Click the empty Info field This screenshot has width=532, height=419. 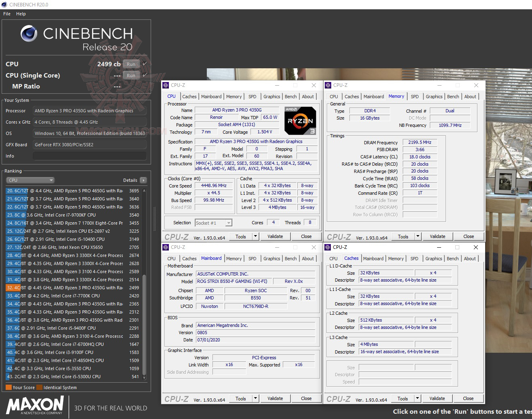[90, 156]
